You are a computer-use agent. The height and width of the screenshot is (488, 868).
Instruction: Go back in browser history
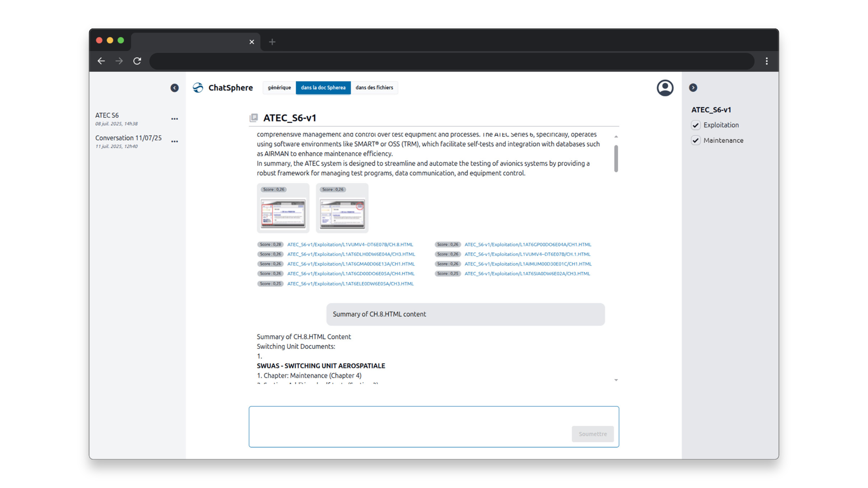101,61
